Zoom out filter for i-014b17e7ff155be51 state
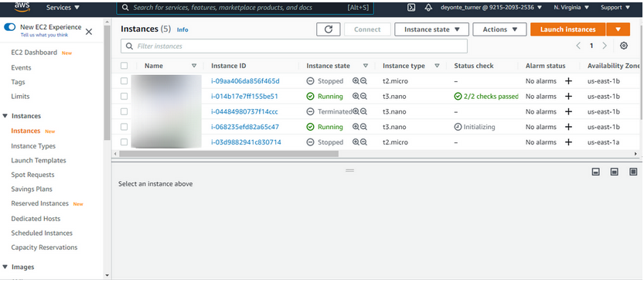This screenshot has width=644, height=283. point(363,96)
